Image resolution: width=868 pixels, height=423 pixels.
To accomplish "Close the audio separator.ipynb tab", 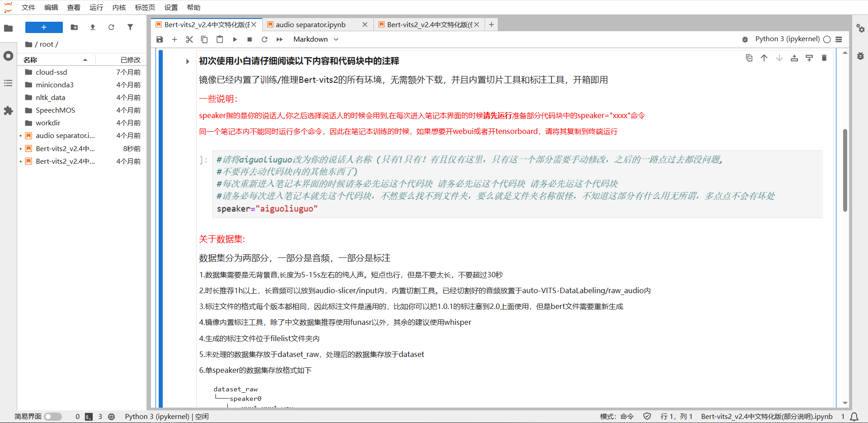I will point(365,24).
